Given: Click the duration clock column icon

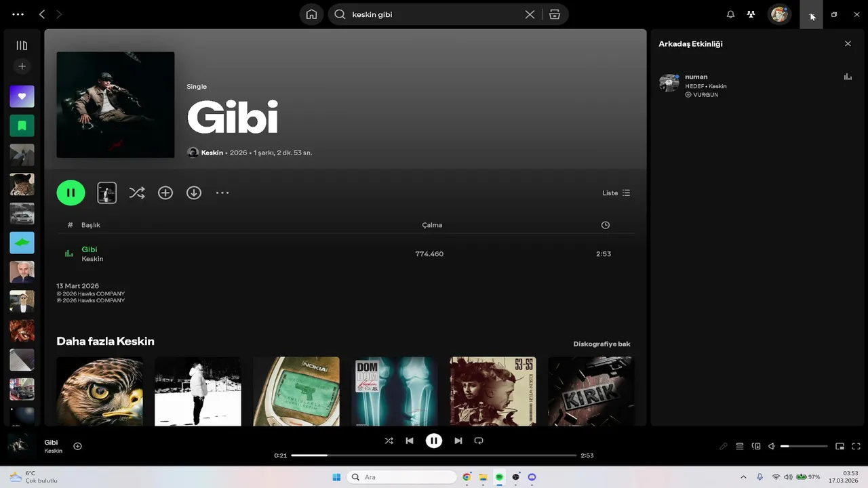Looking at the screenshot, I should 606,225.
